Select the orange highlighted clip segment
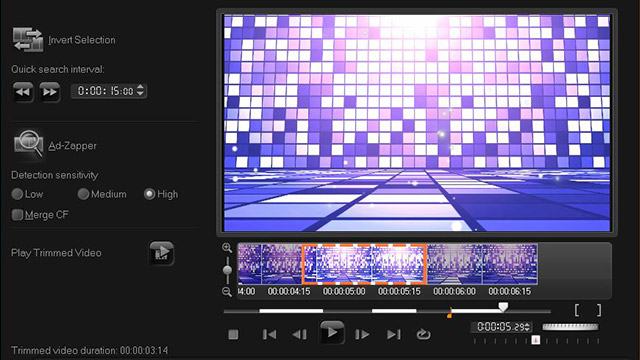 [x=364, y=264]
